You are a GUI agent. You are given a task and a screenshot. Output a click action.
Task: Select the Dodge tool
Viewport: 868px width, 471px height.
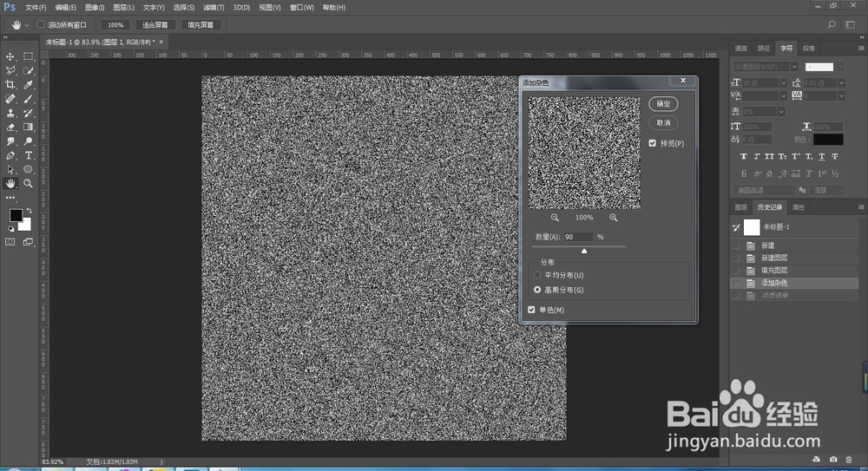click(28, 141)
